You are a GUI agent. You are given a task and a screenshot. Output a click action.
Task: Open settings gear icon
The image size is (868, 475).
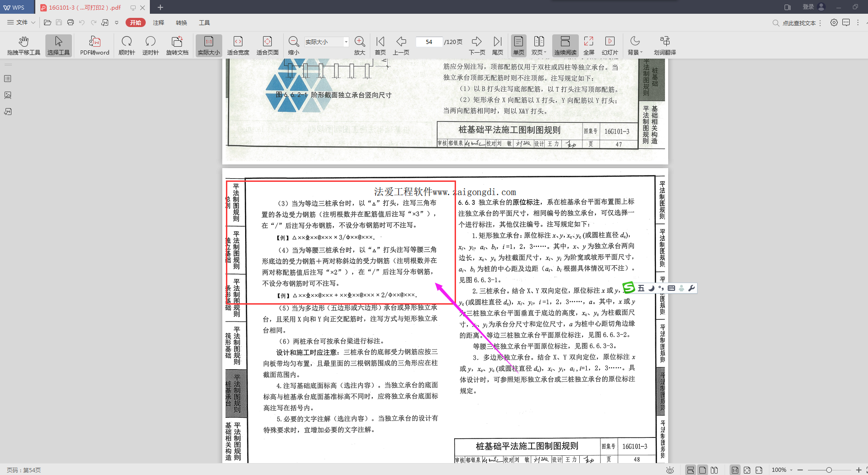(834, 22)
